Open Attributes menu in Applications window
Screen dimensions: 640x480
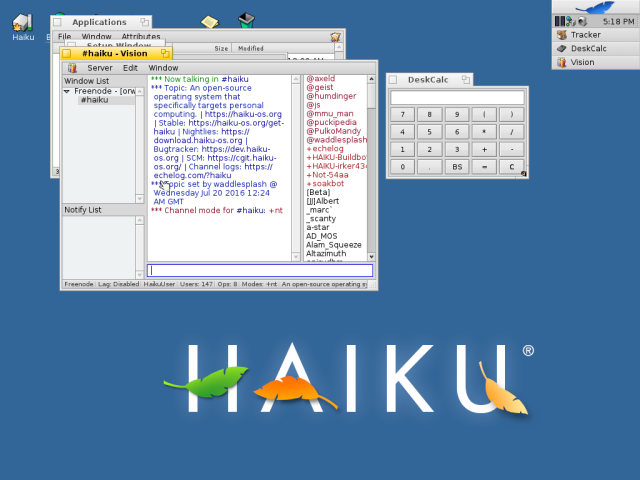tap(141, 36)
